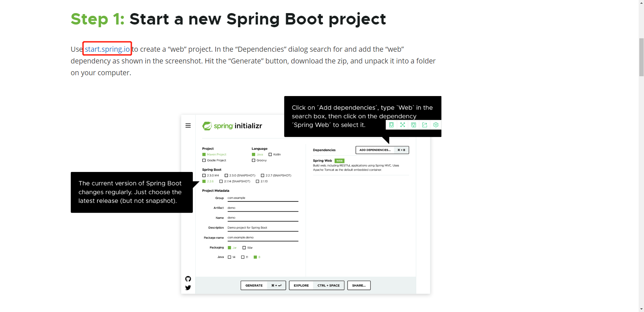This screenshot has width=644, height=312.
Task: Click the floppy disk save icon
Action: pos(414,125)
